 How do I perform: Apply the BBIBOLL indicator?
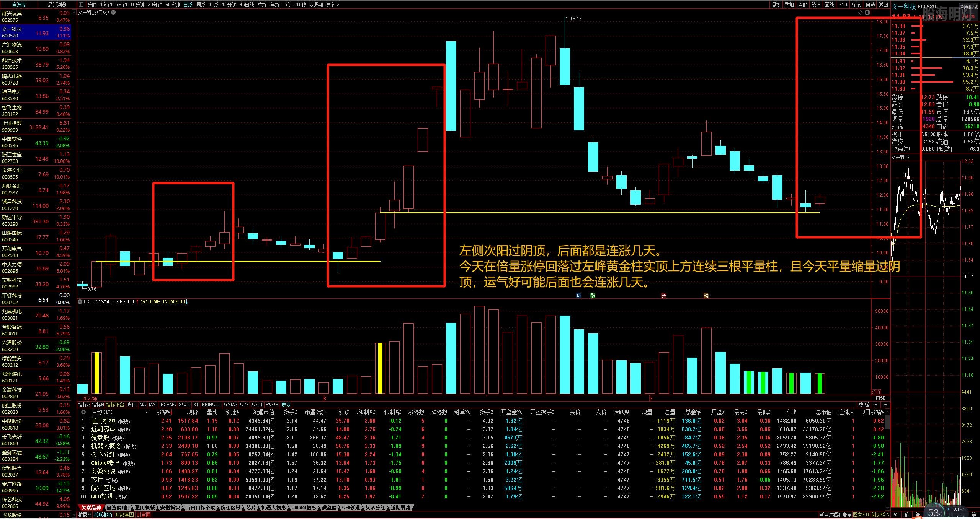211,404
